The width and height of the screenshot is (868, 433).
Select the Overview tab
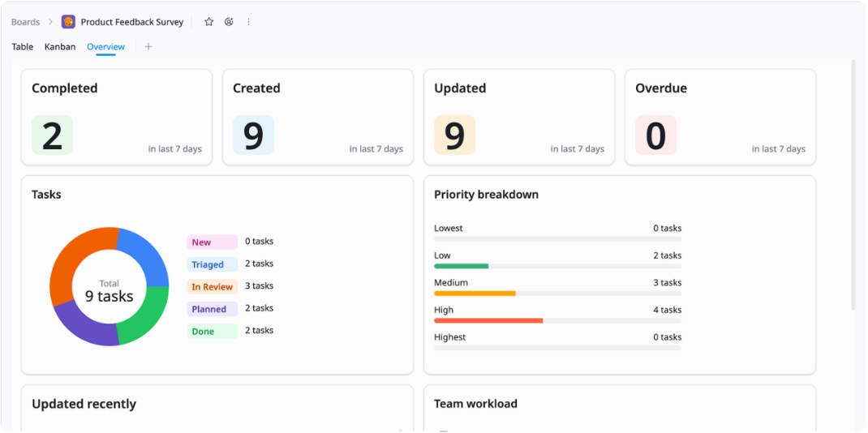tap(105, 46)
